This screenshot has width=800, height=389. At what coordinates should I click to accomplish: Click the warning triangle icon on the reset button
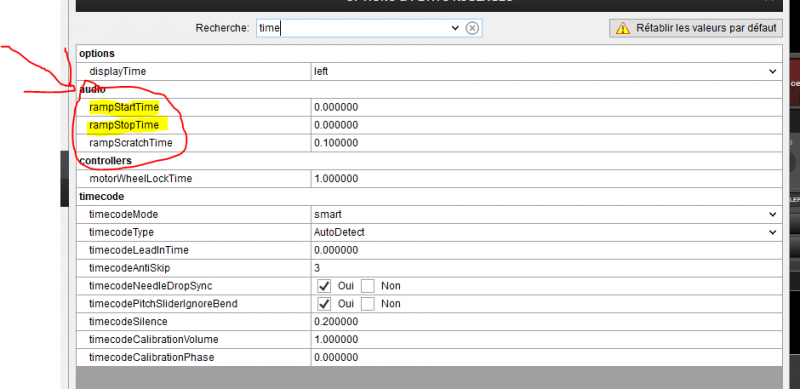pos(622,28)
